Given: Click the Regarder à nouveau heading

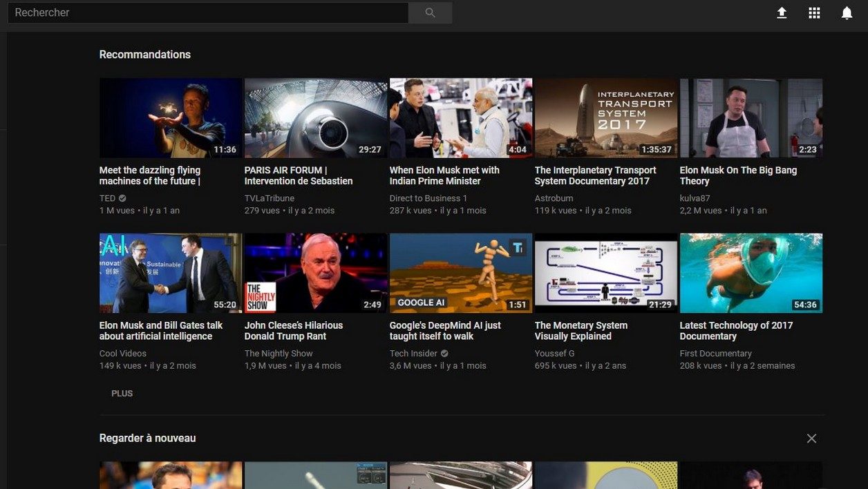Looking at the screenshot, I should (147, 438).
